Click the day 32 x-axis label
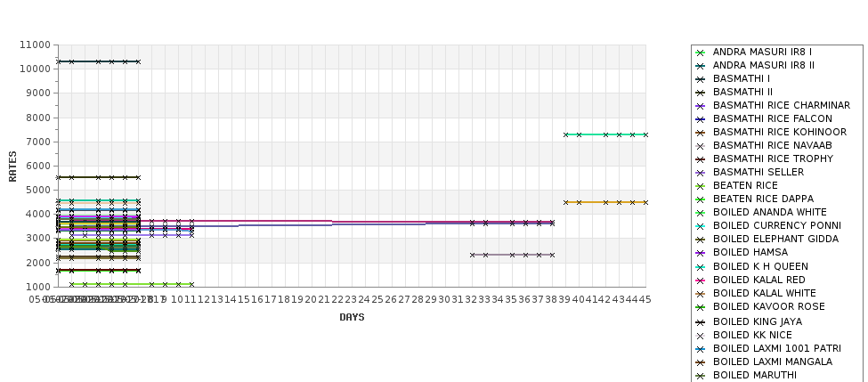Image resolution: width=868 pixels, height=382 pixels. (x=471, y=299)
